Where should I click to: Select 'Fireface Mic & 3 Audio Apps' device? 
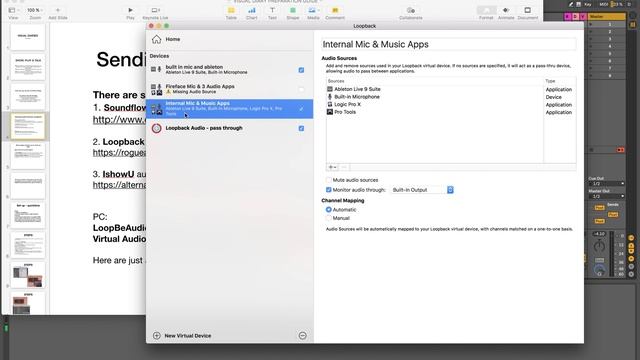point(229,89)
